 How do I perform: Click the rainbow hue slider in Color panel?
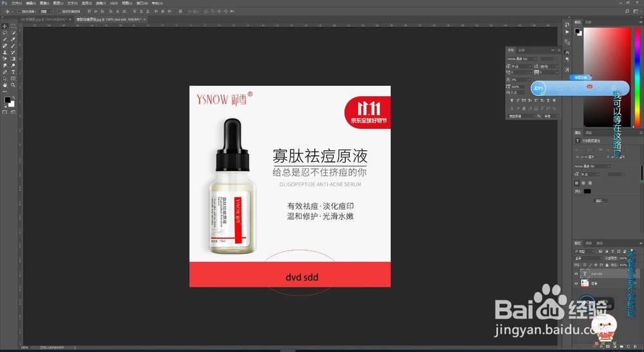[638, 77]
